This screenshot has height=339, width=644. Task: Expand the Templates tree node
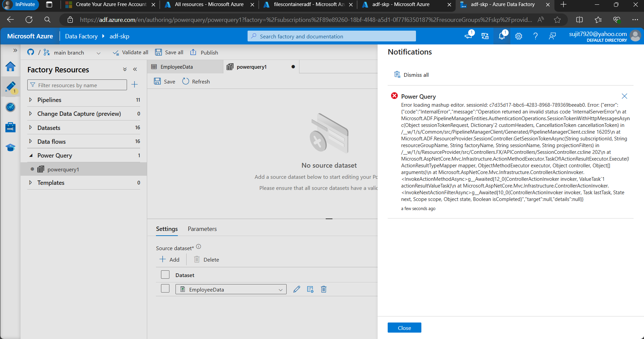click(30, 182)
